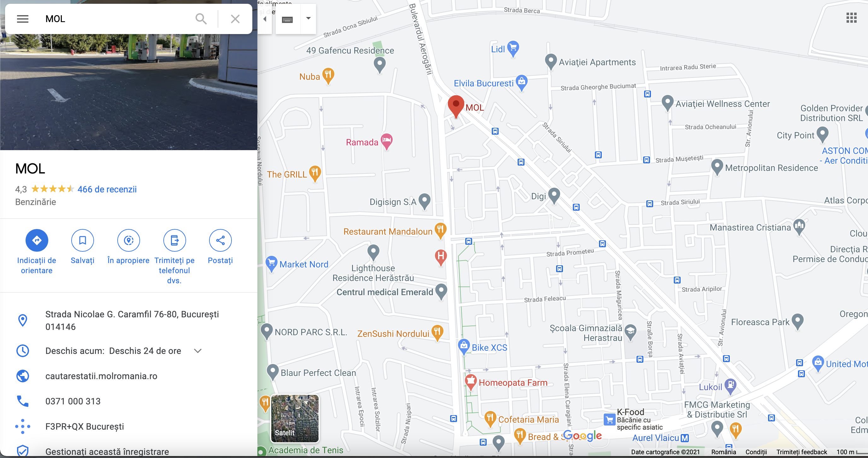Open the hamburger menu in search bar
The height and width of the screenshot is (458, 868).
[23, 19]
